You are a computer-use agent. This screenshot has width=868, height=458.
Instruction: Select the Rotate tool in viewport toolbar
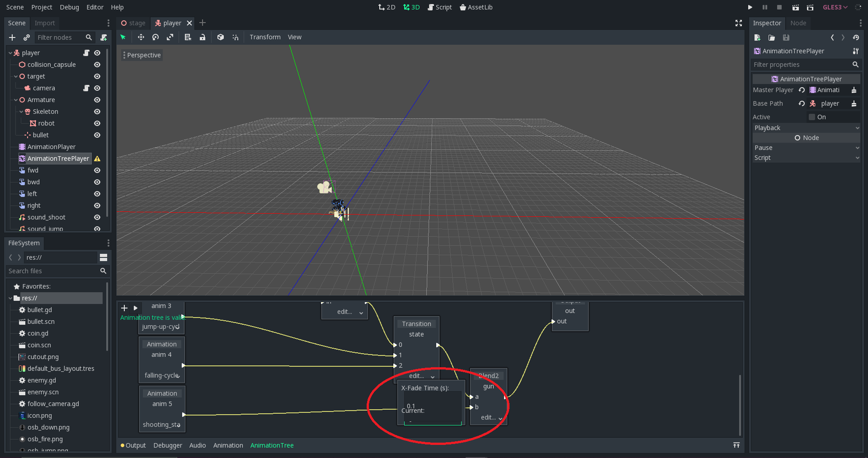[155, 37]
